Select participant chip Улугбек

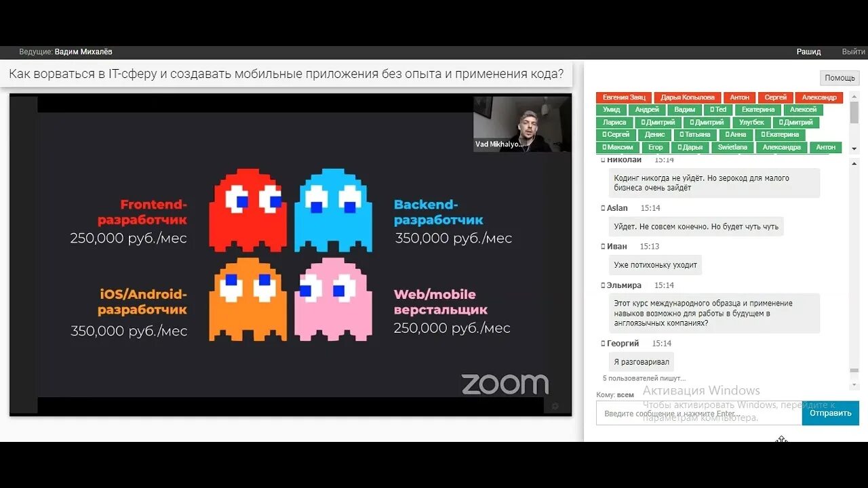click(x=751, y=123)
